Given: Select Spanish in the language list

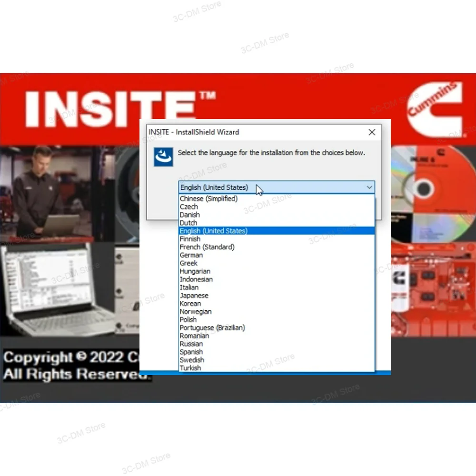Looking at the screenshot, I should click(277, 352).
